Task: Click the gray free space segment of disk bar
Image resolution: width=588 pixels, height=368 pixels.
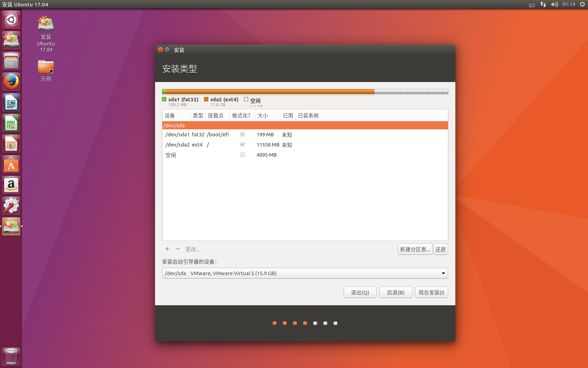Action: click(x=411, y=91)
